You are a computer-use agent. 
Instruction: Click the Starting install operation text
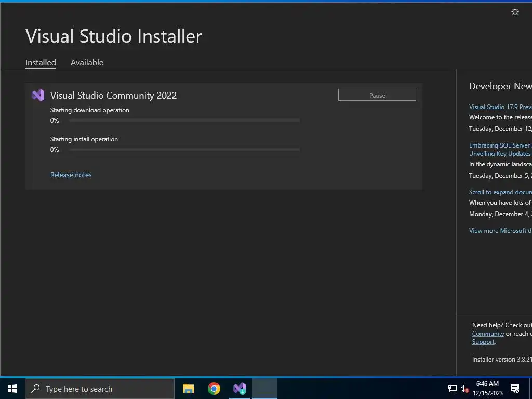point(84,139)
